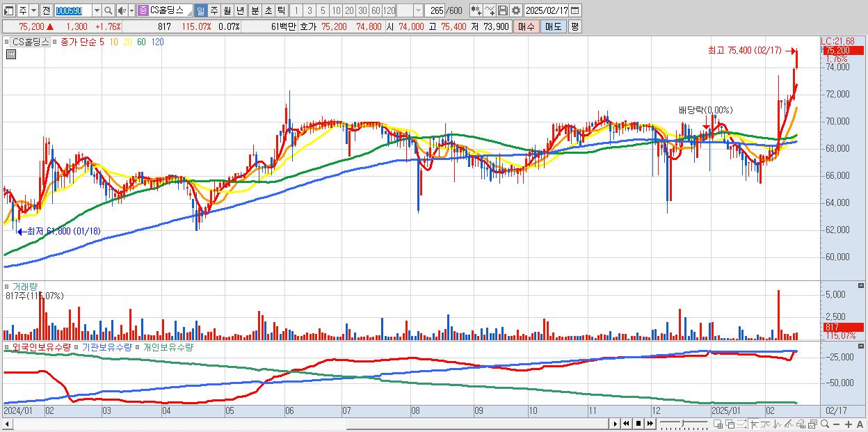The image size is (868, 432).
Task: Click the window-with-plus icon in bottom toolbar
Action: 718,424
